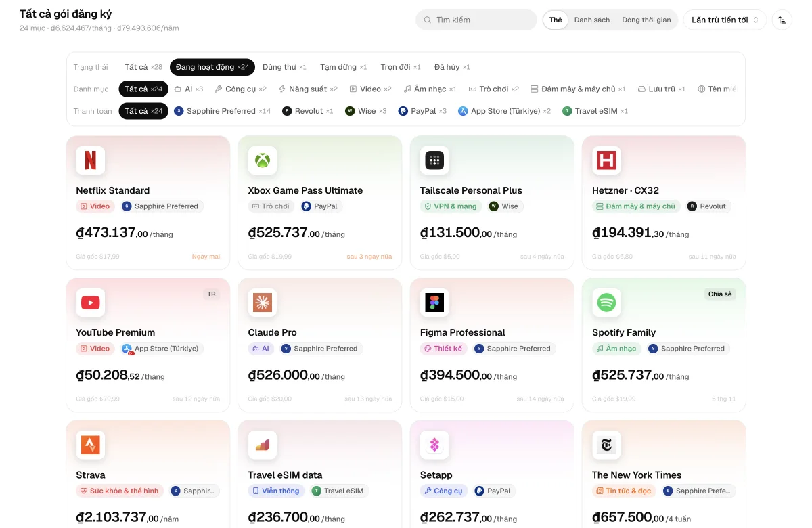Focus the Tìm kiếm search field
Screen dimensions: 812x528
pos(476,20)
